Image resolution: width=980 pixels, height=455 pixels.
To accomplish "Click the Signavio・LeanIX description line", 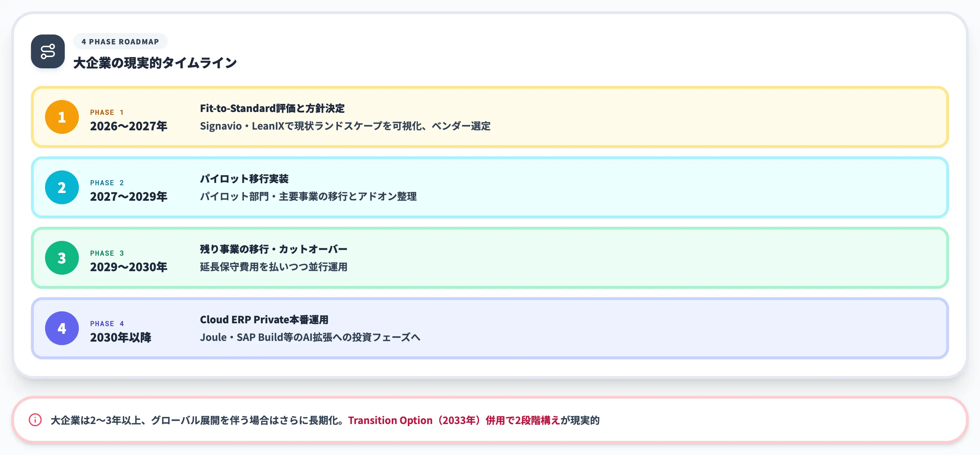I will (345, 126).
